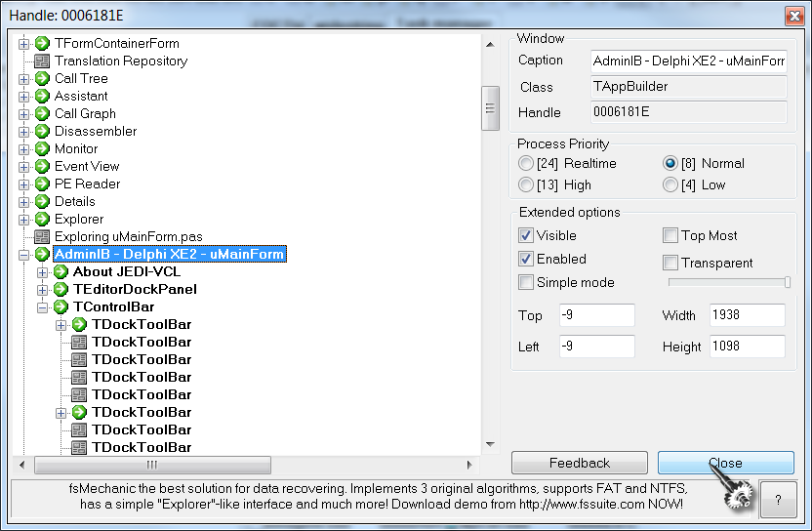Select the Realtime priority radio button
This screenshot has width=812, height=531.
[x=527, y=164]
